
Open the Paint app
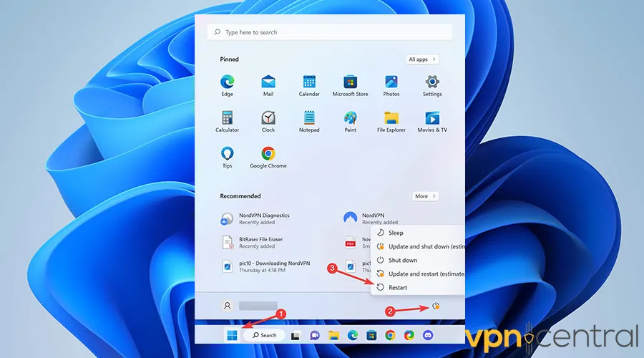tap(350, 121)
